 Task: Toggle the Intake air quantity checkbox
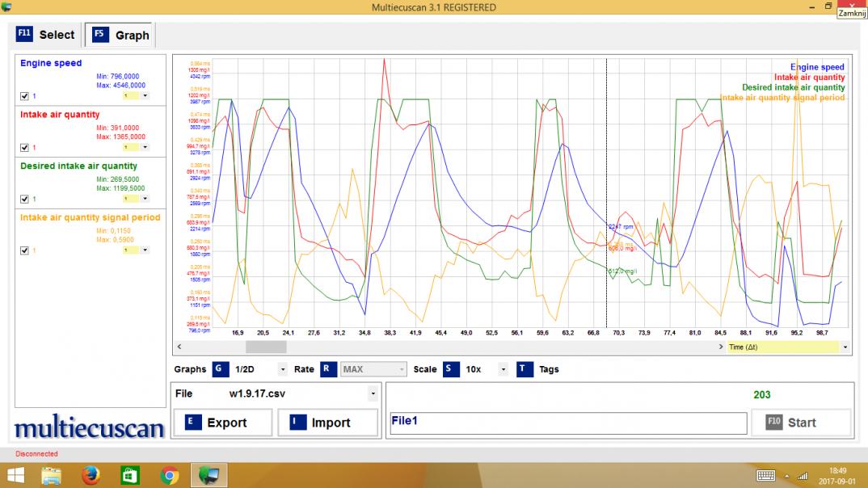point(24,147)
